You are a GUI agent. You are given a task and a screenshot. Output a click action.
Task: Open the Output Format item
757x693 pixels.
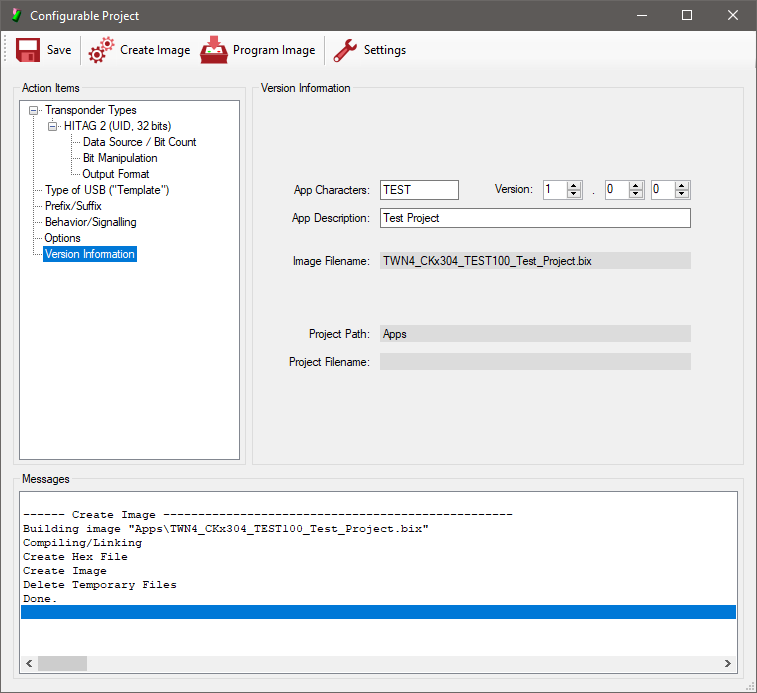coord(116,174)
